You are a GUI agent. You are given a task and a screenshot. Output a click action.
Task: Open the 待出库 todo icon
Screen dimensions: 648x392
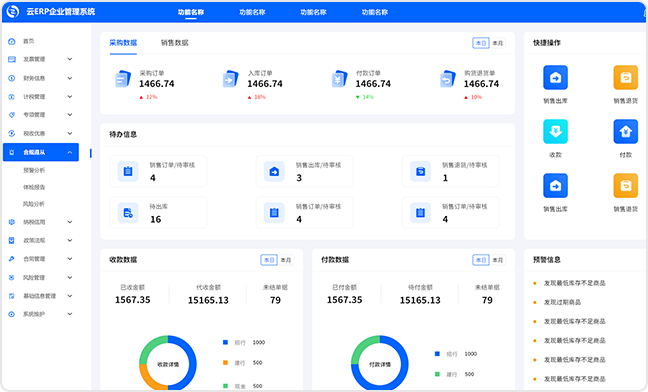128,213
